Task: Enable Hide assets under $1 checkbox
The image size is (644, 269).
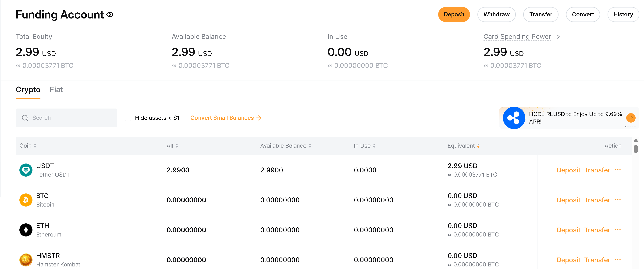Action: tap(128, 118)
